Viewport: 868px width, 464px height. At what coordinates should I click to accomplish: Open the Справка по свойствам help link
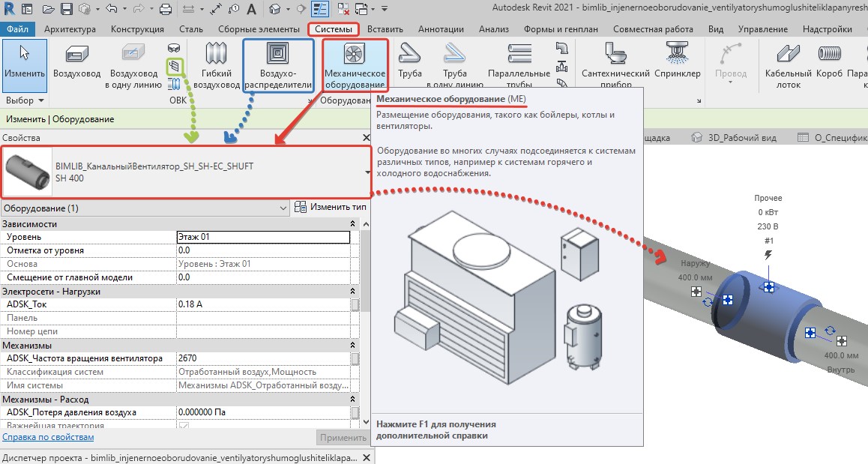[48, 437]
